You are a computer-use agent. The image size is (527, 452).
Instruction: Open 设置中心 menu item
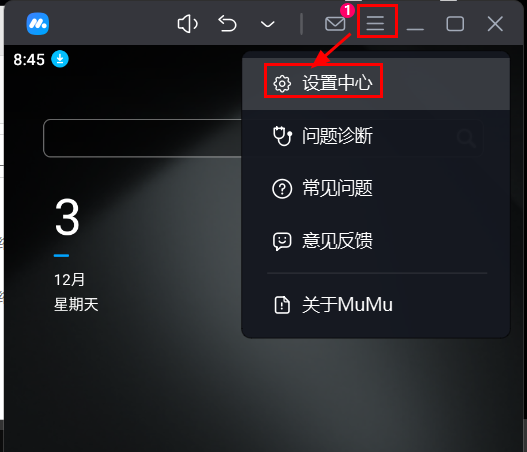coord(376,83)
